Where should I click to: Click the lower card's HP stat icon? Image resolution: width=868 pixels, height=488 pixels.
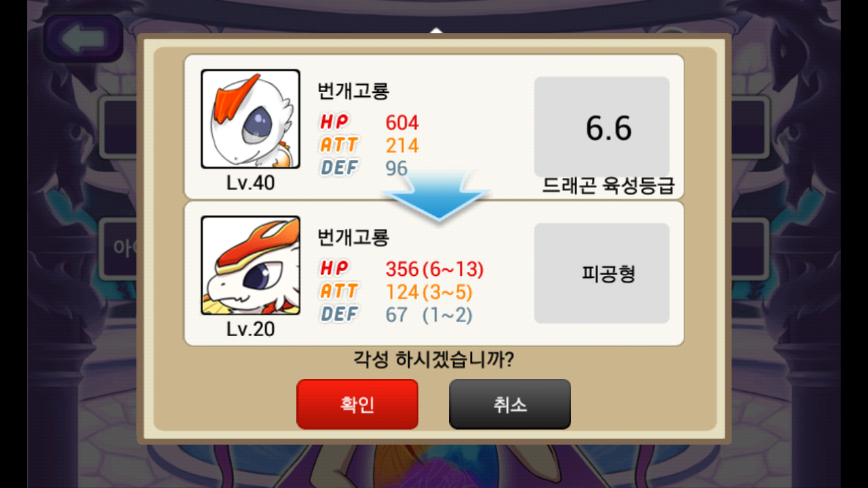(x=335, y=269)
